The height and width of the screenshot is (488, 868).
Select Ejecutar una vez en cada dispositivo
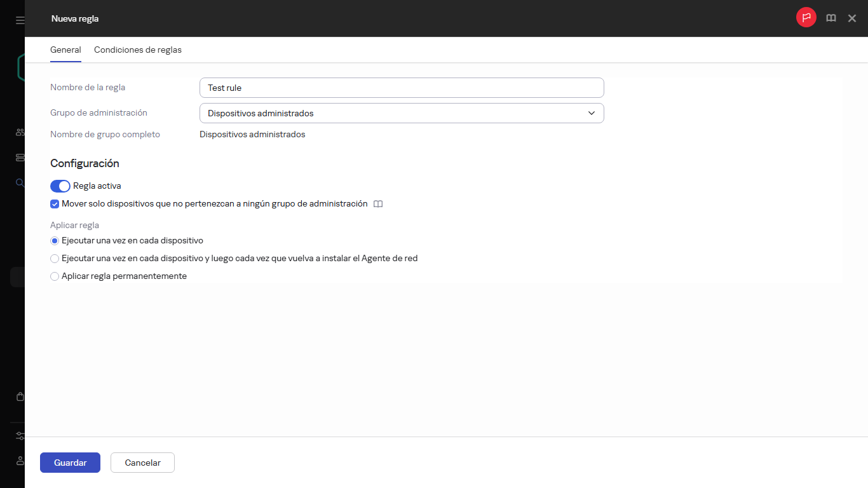55,241
